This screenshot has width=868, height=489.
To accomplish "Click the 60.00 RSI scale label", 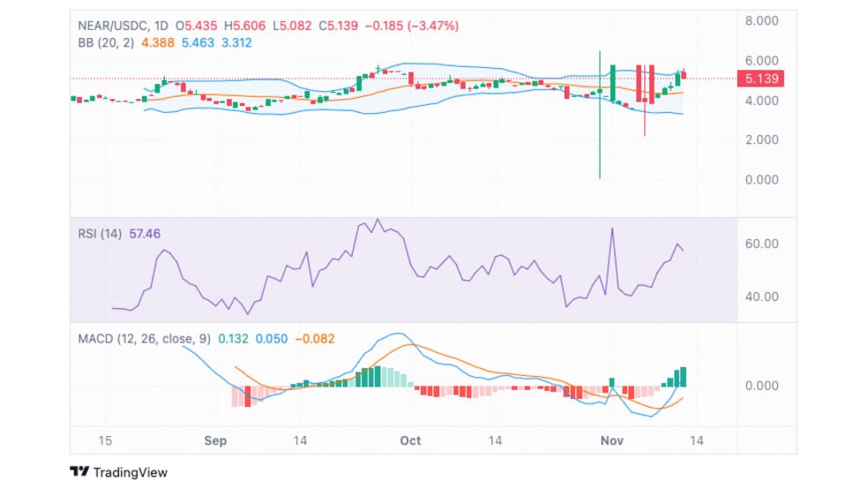I will coord(762,244).
